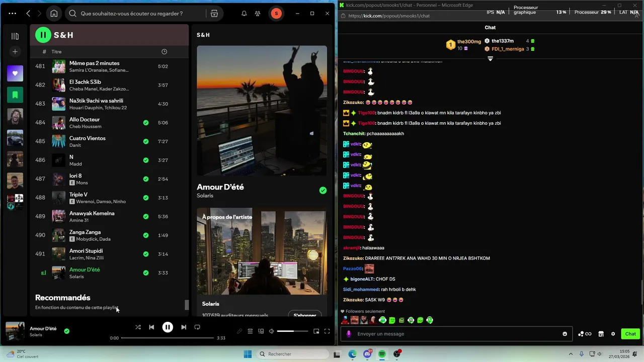Seek on the song progress bar
Viewport: 644px width, 362px height.
point(168,338)
